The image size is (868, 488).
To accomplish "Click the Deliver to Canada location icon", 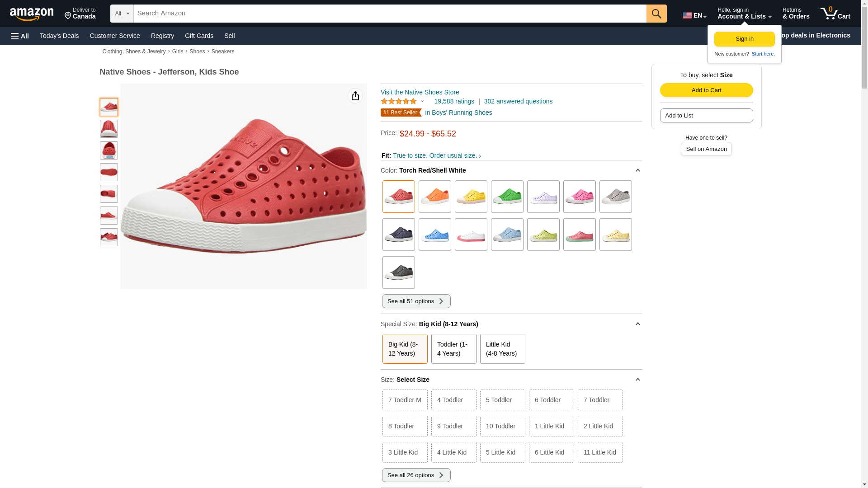I will (x=68, y=16).
